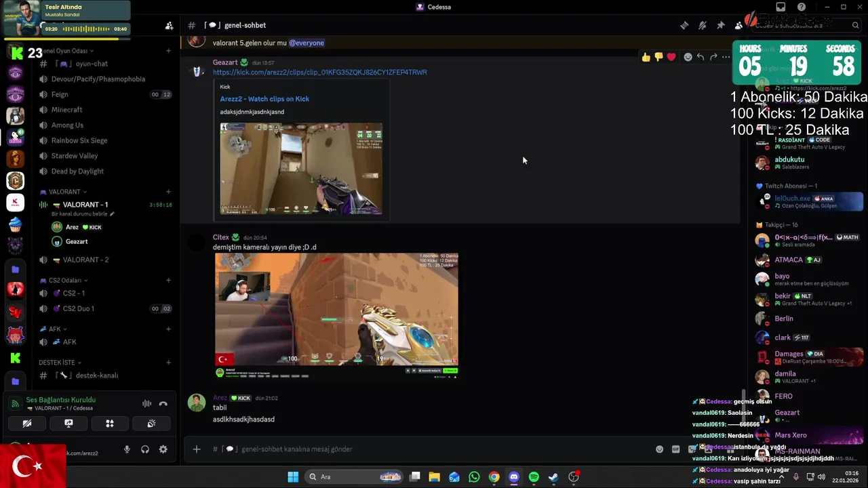This screenshot has width=868, height=488.
Task: Open 'Arezz2 - Watch clips on Kick' title
Action: click(x=264, y=99)
